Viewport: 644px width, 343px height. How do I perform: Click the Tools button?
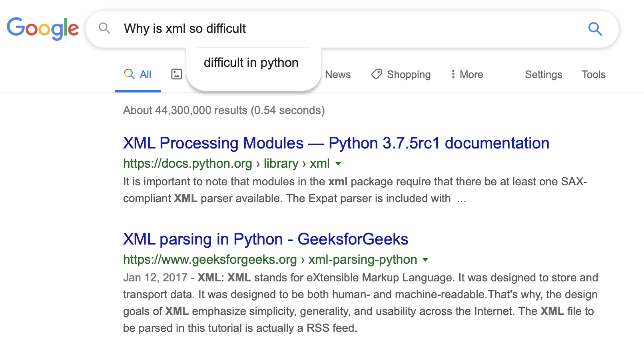(x=593, y=74)
